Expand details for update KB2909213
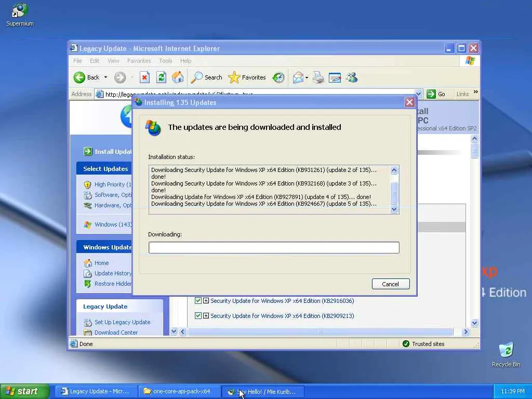 click(x=206, y=315)
